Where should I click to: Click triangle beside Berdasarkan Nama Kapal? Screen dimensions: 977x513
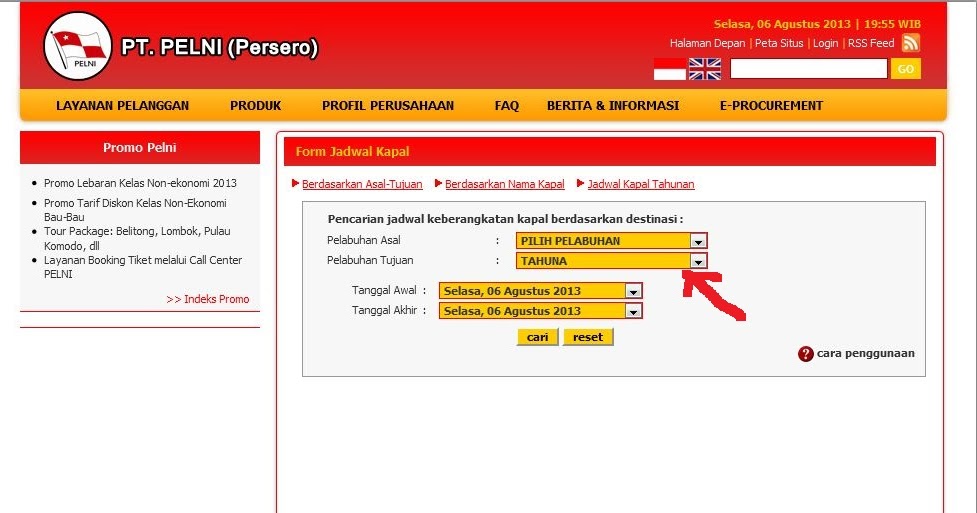click(x=439, y=183)
